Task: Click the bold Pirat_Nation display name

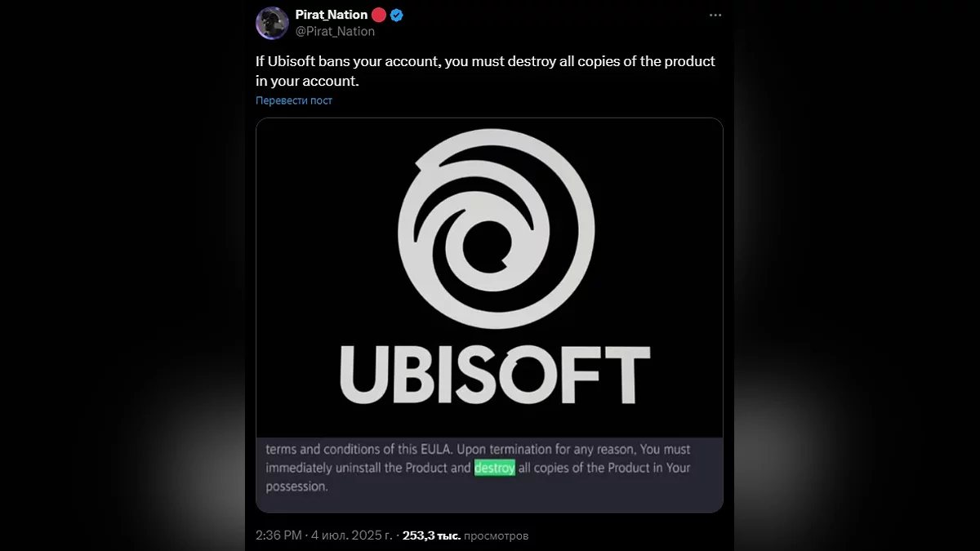Action: click(331, 15)
